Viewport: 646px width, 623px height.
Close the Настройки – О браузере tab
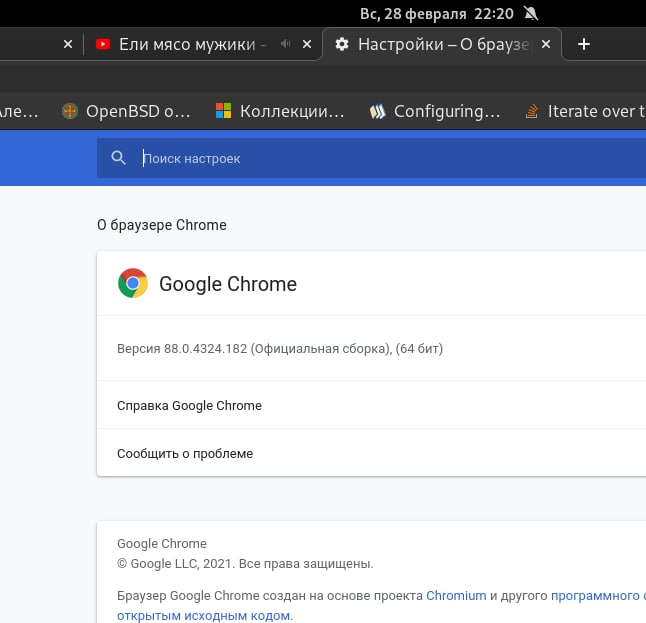(x=546, y=44)
